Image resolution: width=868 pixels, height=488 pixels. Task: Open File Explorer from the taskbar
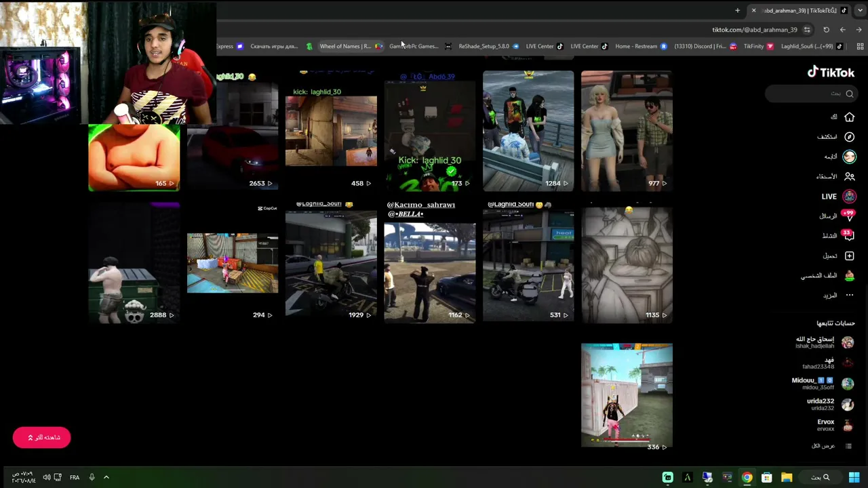tap(787, 477)
